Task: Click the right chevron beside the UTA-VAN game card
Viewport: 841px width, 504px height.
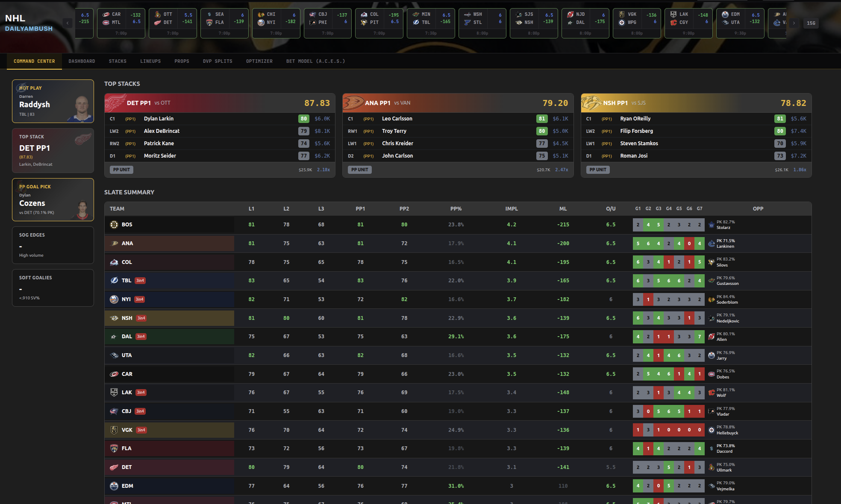Action: coord(794,23)
